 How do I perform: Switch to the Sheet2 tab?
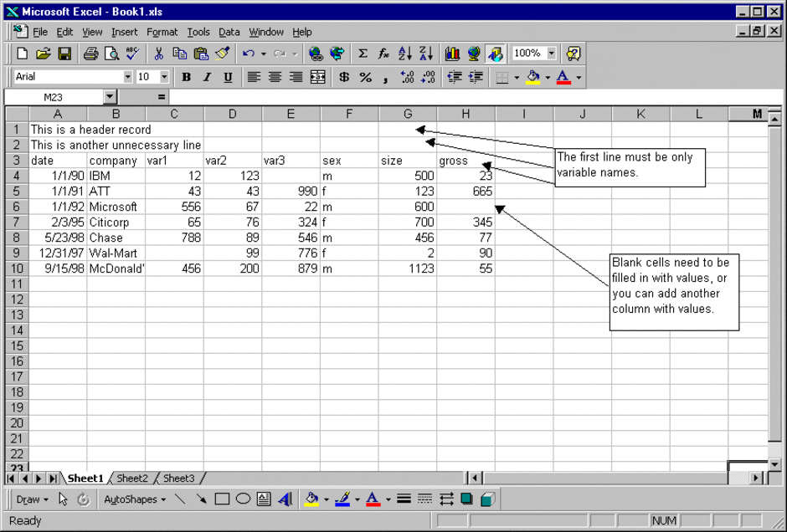[x=132, y=478]
